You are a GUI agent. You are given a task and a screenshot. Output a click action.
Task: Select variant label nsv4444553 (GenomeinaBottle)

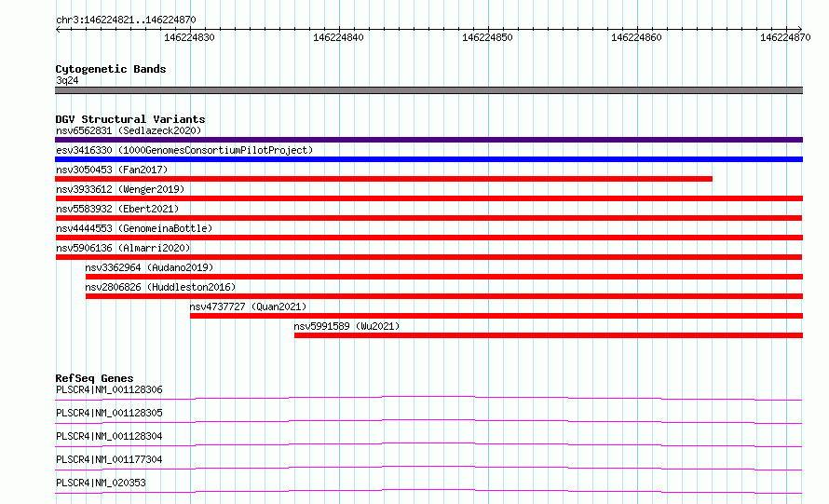134,228
